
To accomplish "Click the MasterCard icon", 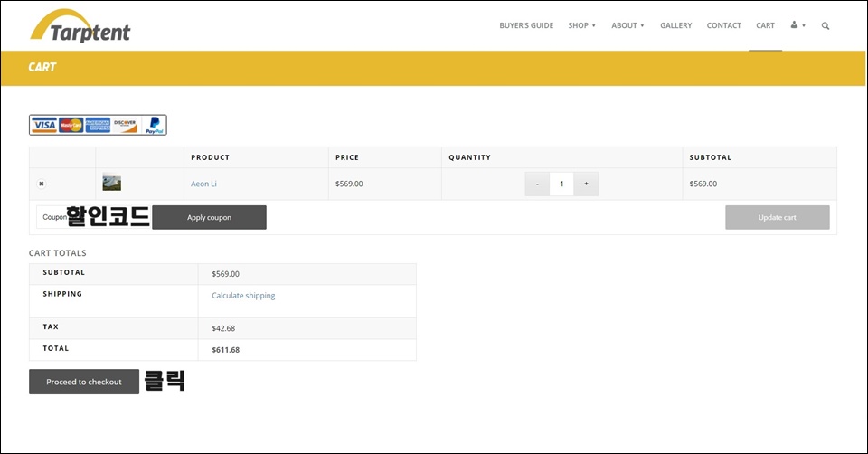I will (71, 125).
